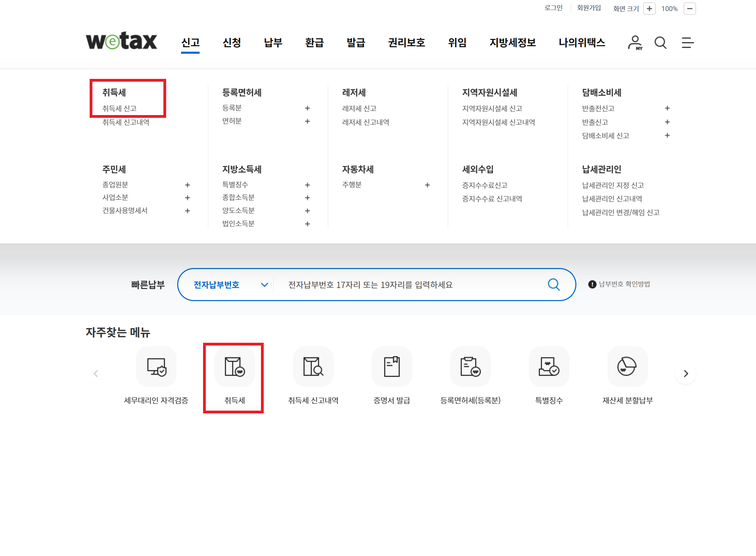Click the 특별징수 quick menu icon

[x=549, y=367]
